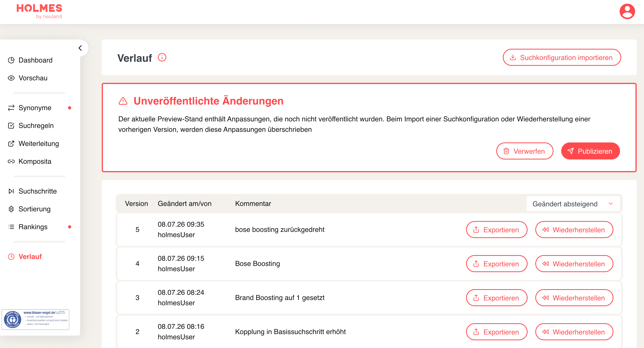Click timestamp 08.07.26 09:15
Image resolution: width=644 pixels, height=348 pixels.
pyautogui.click(x=181, y=258)
